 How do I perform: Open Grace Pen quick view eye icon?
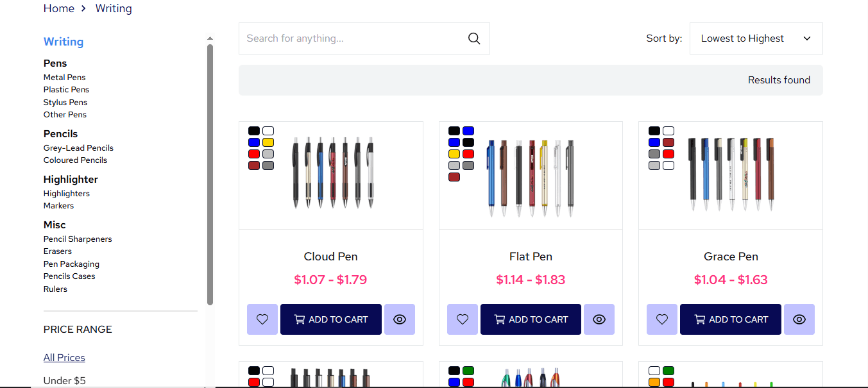coord(799,319)
